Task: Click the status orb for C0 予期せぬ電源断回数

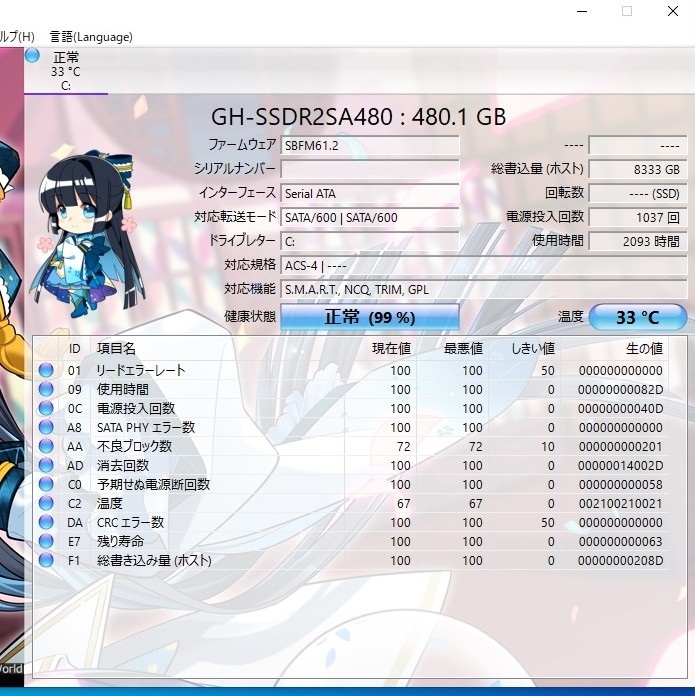Action: pos(46,484)
